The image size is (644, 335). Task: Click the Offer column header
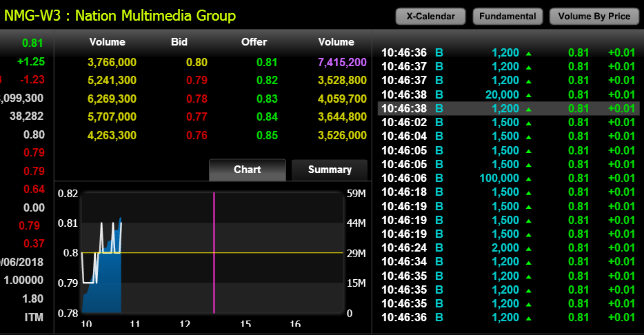[x=254, y=42]
